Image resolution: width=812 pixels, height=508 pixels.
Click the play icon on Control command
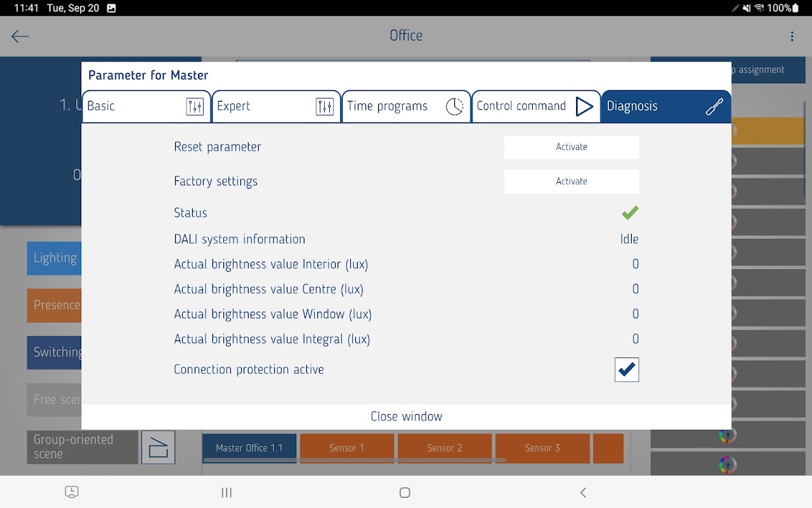(584, 107)
